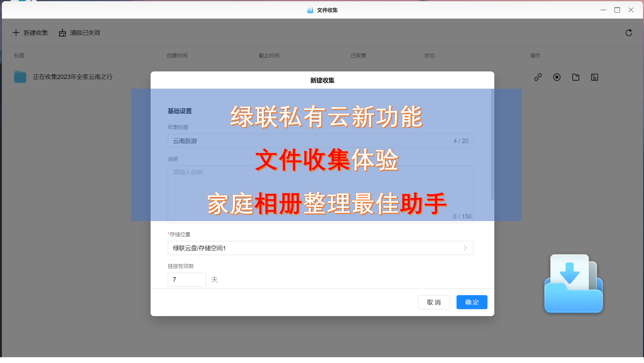
Task: Click the 创建时间 column header
Action: click(177, 55)
